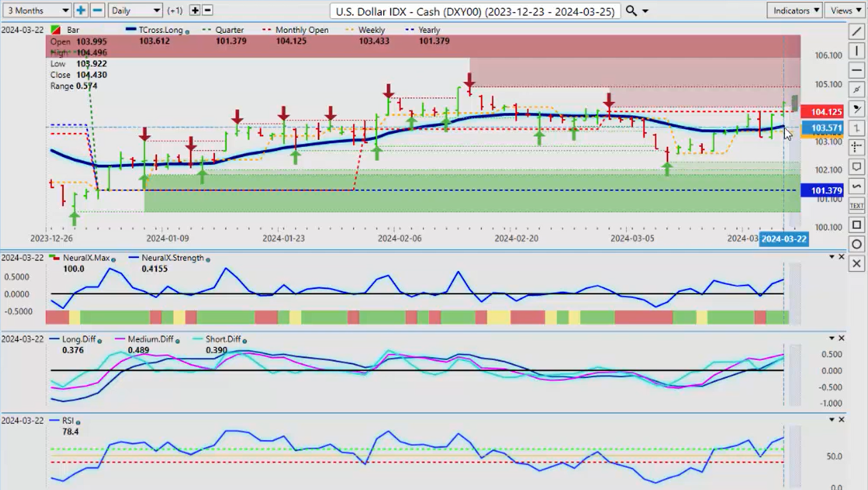Select the comment callout annotation tool
This screenshot has width=868, height=490.
point(856,166)
